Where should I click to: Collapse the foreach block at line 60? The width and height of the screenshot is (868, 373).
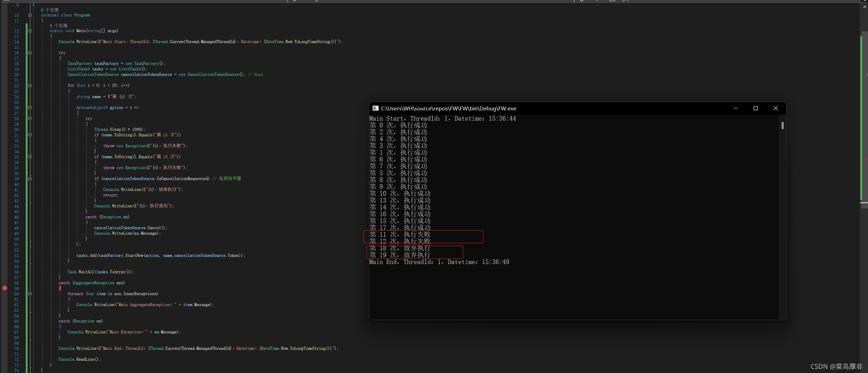coord(30,294)
